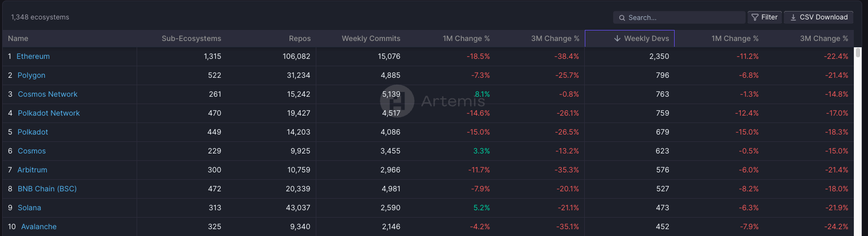Click the search magnifier icon
Viewport: 868px width, 236px height.
tap(622, 18)
